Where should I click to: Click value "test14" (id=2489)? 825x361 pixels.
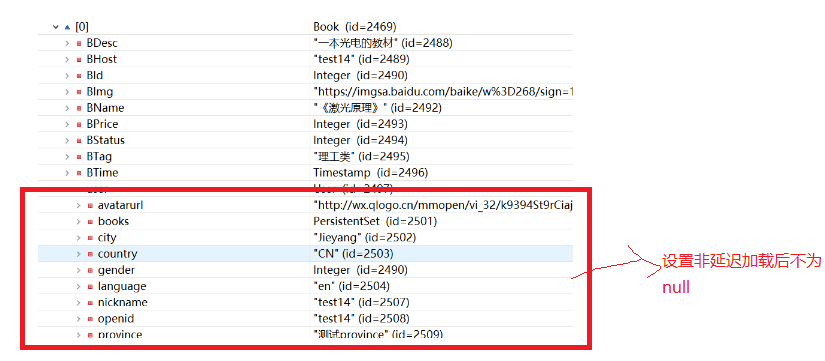pyautogui.click(x=361, y=59)
